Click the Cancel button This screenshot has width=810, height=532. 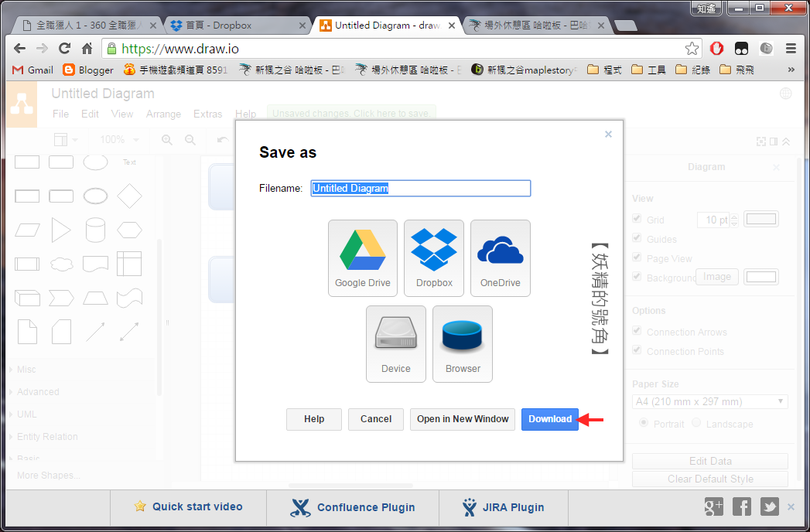coord(375,419)
